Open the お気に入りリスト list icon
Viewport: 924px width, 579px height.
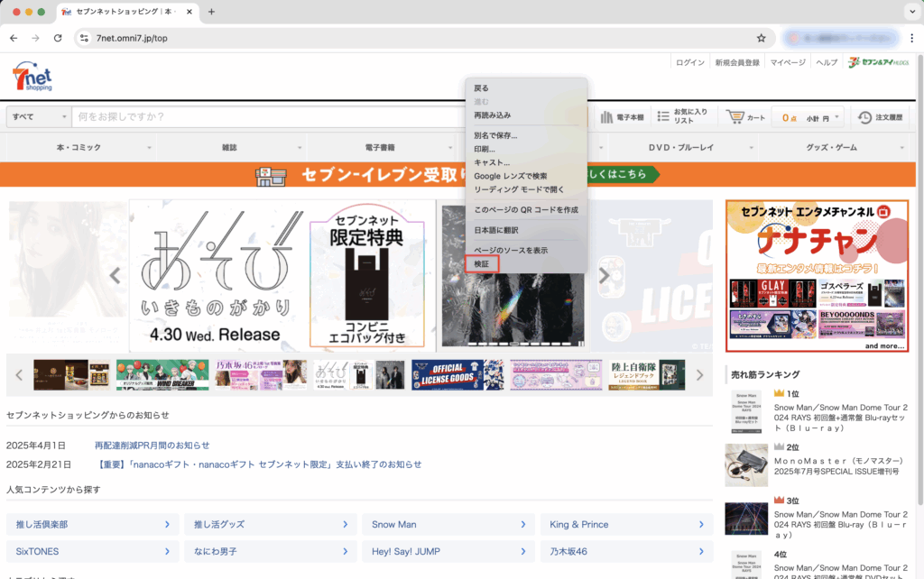coord(663,116)
